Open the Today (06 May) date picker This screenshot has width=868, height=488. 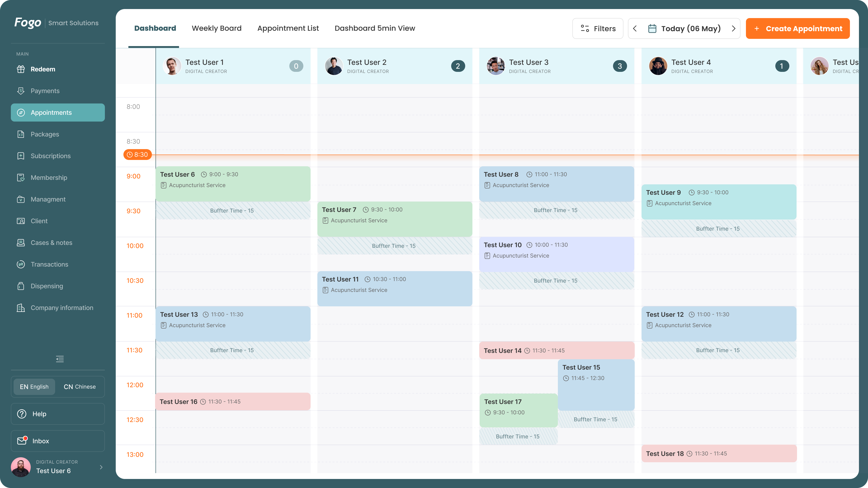tap(684, 29)
